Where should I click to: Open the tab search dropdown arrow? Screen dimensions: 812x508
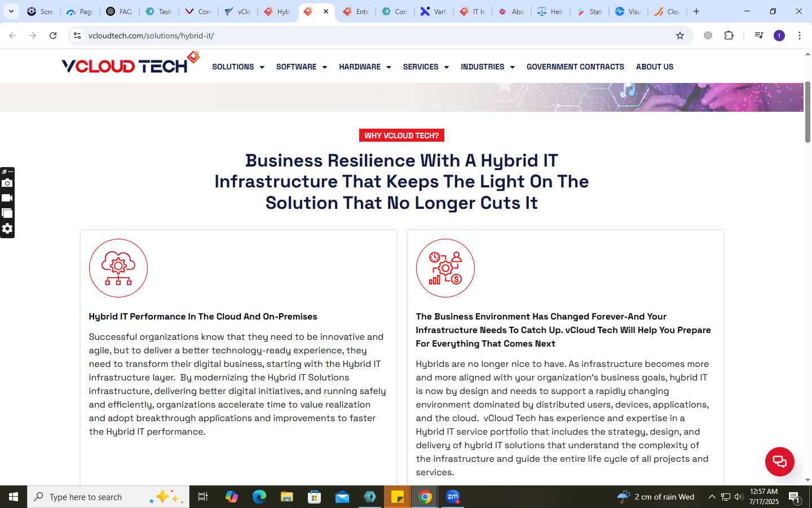11,11
